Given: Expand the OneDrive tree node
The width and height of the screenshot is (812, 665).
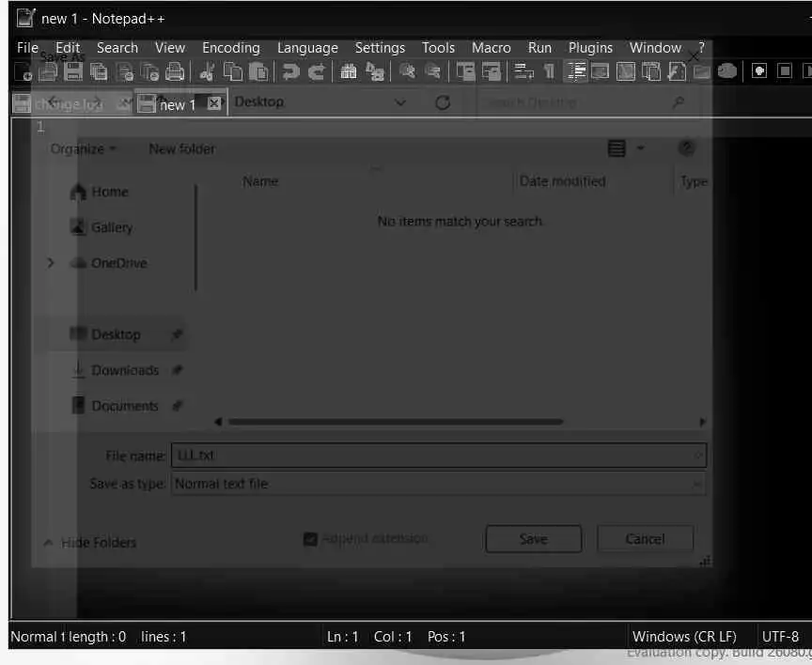Looking at the screenshot, I should [x=50, y=263].
